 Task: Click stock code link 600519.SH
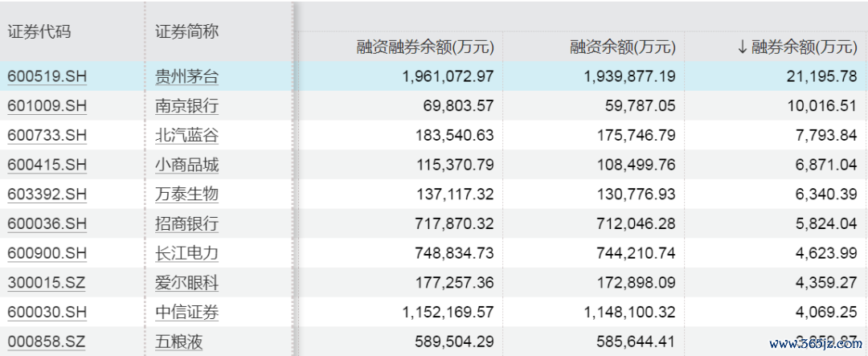point(47,77)
